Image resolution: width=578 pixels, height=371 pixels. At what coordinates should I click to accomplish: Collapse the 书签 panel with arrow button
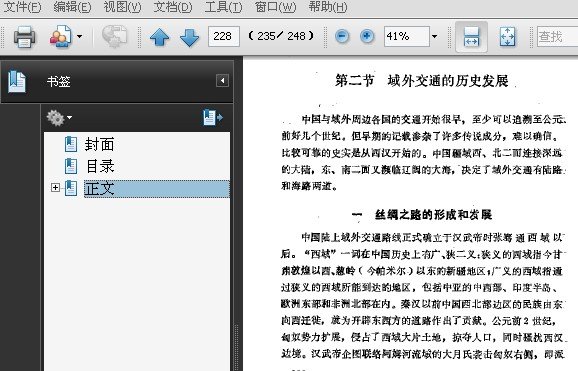coord(222,80)
